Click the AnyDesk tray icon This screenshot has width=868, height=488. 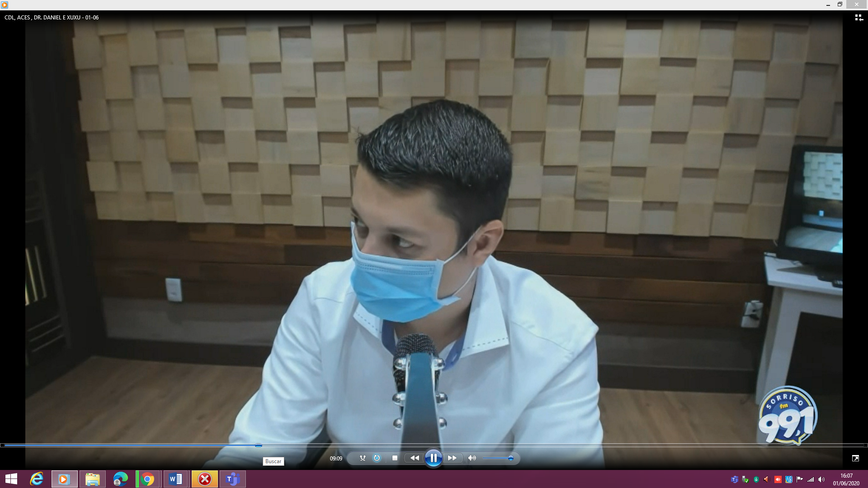778,479
